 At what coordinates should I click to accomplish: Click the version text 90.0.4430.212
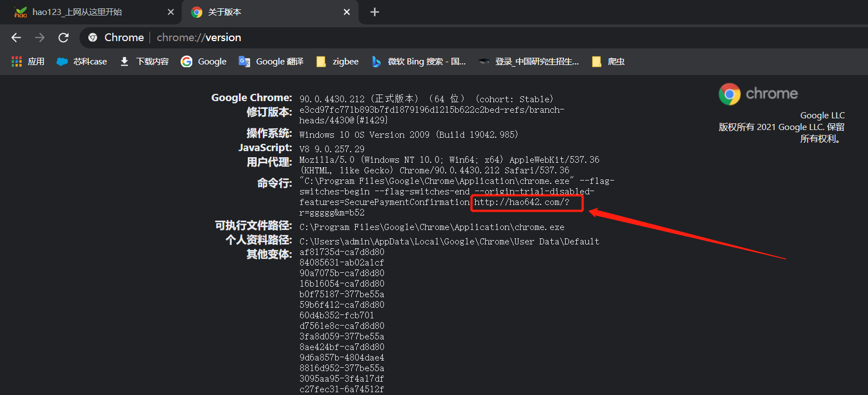(331, 99)
